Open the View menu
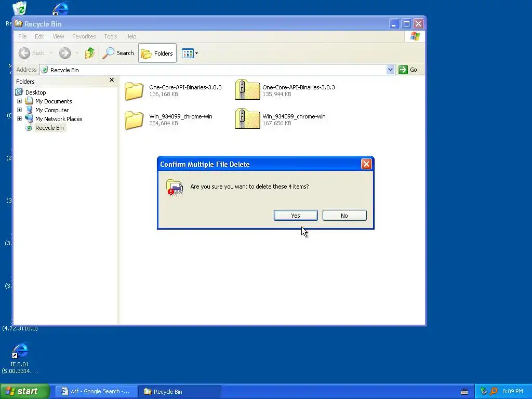The image size is (532, 399). [x=58, y=36]
